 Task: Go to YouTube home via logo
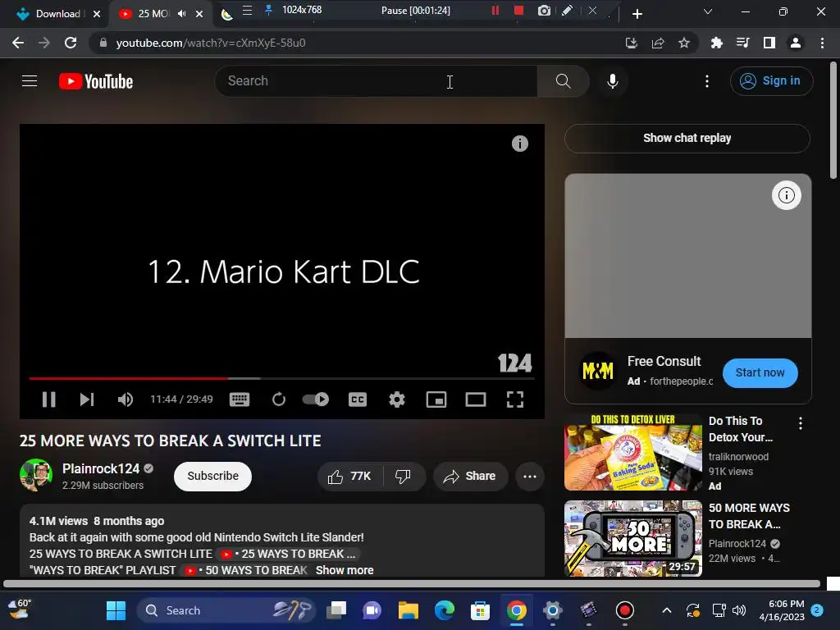click(x=96, y=81)
